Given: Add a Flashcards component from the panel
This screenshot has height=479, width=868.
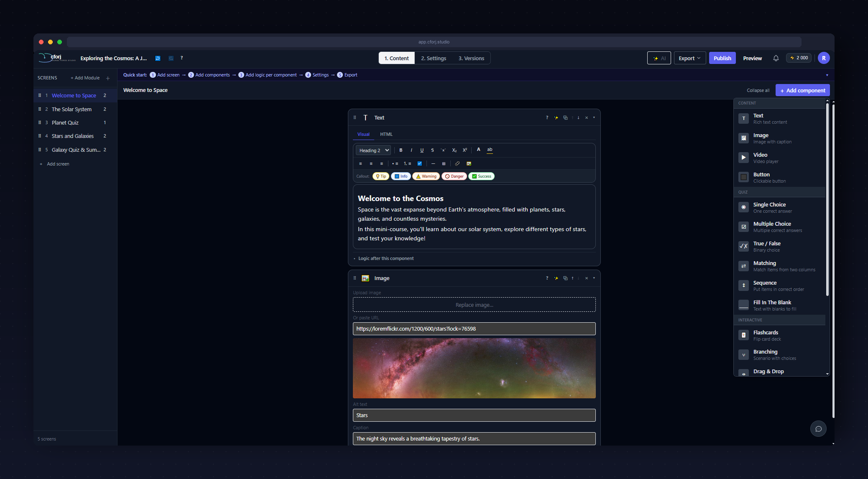Looking at the screenshot, I should (x=780, y=335).
